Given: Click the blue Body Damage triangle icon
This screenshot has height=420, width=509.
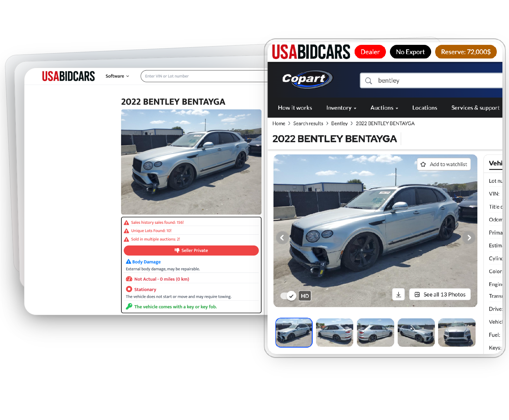Looking at the screenshot, I should coord(129,262).
